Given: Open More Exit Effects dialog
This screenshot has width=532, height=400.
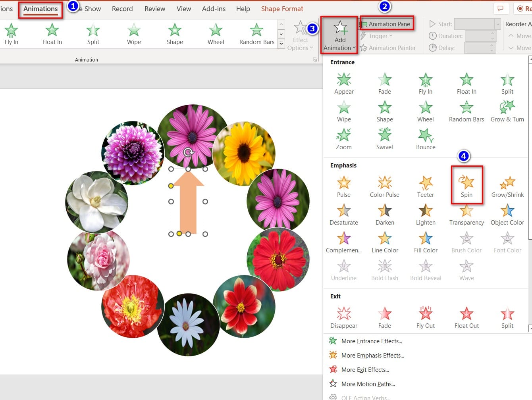Looking at the screenshot, I should tap(359, 370).
